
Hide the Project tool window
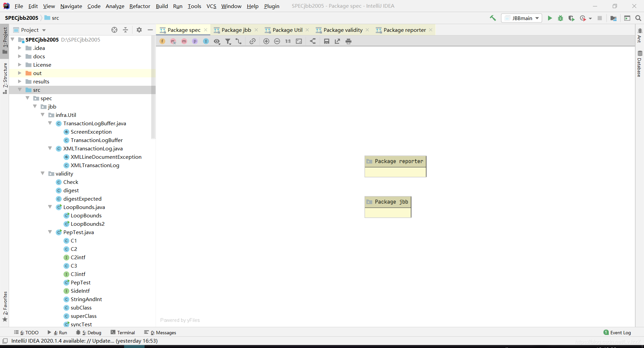click(150, 30)
